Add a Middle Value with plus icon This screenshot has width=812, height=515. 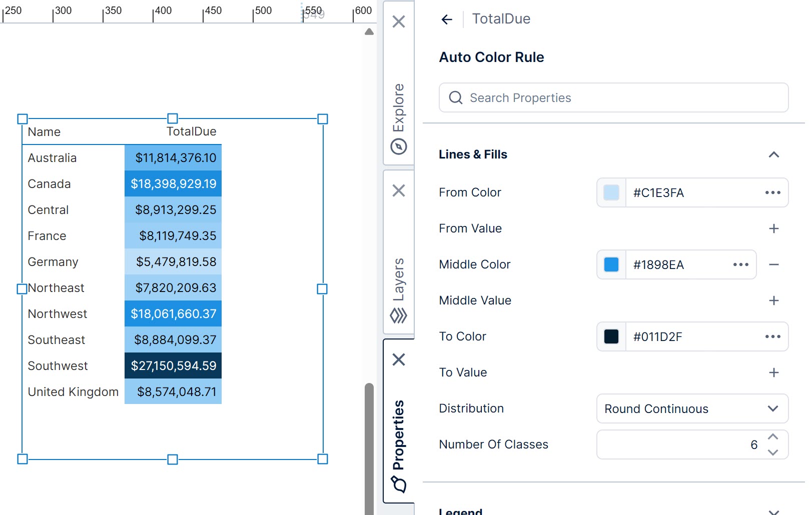tap(773, 300)
